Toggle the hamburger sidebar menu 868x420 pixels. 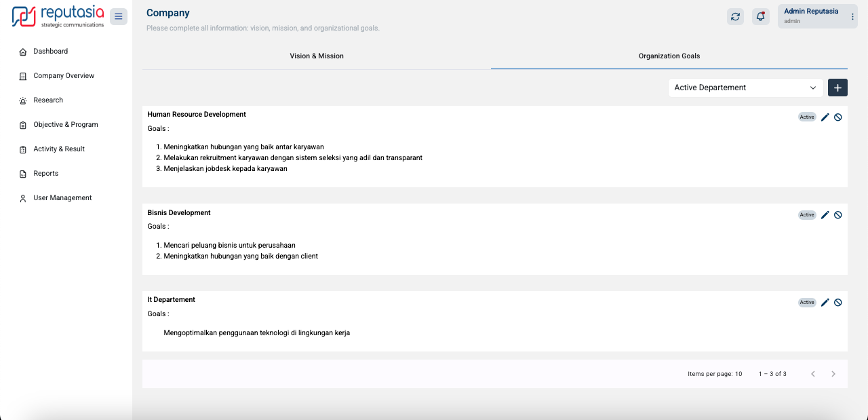click(x=119, y=17)
